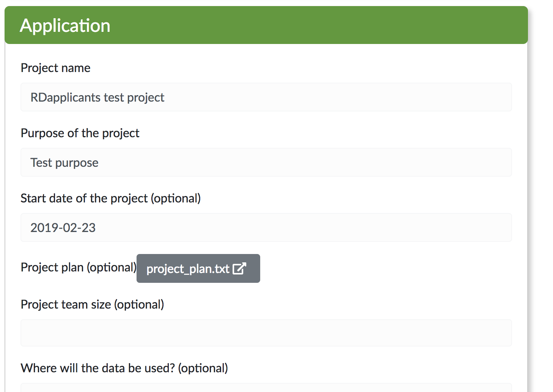Viewport: 553px width, 392px height.
Task: Click the Project team size (optional) label
Action: pos(92,304)
